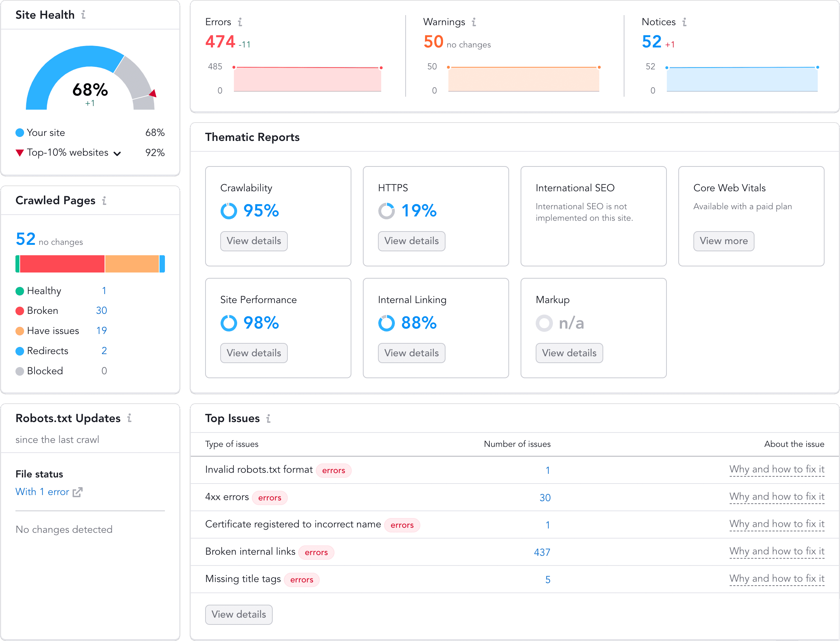
Task: Open Why and how to fix it for 4xx errors
Action: tap(777, 497)
